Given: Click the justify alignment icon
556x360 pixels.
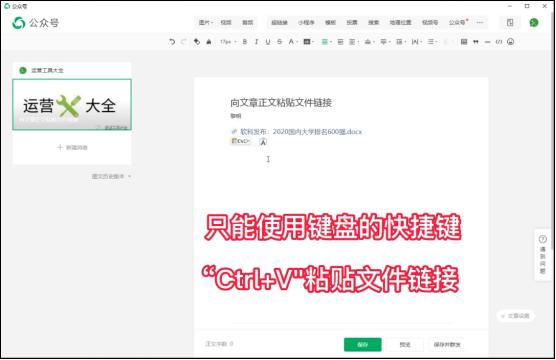Looking at the screenshot, I should pos(340,42).
